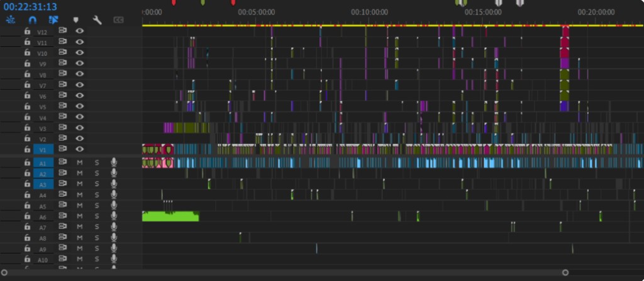Hide track V12 output with eye icon

(79, 31)
